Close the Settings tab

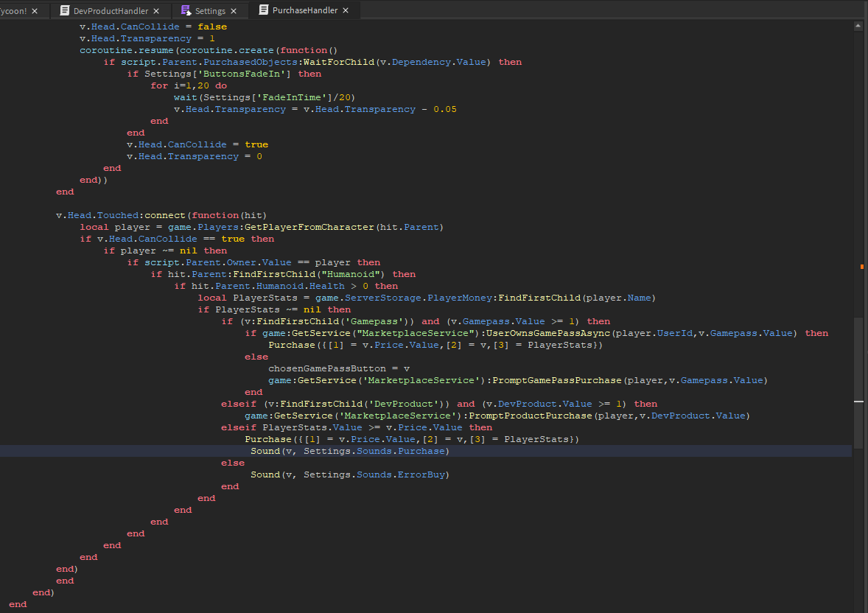click(x=234, y=11)
